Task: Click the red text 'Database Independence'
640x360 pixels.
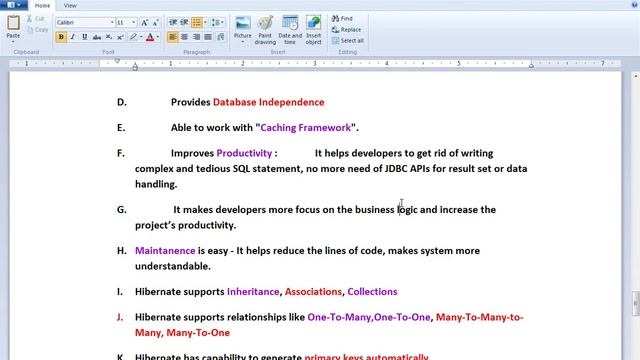Action: pos(269,102)
